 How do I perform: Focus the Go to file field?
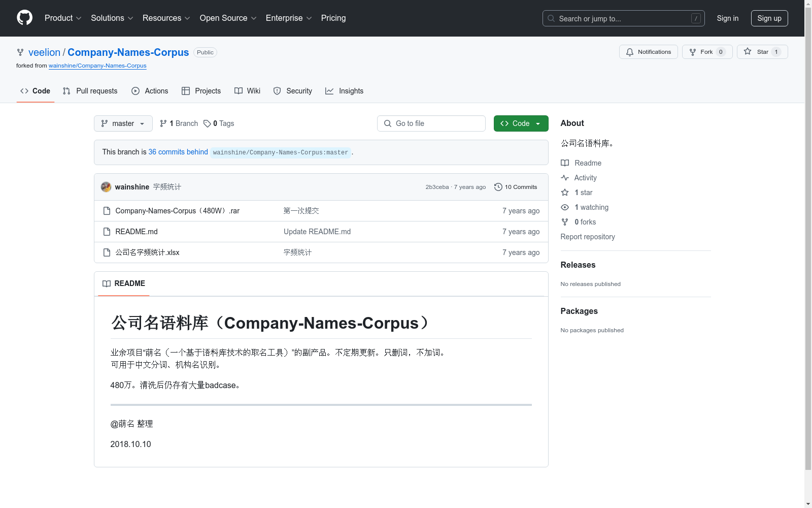click(x=431, y=123)
